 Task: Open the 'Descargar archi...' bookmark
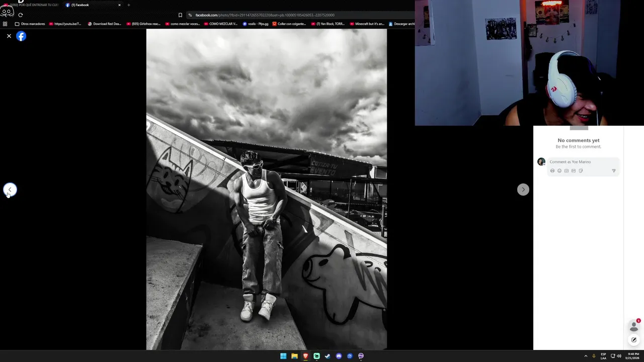pos(401,24)
